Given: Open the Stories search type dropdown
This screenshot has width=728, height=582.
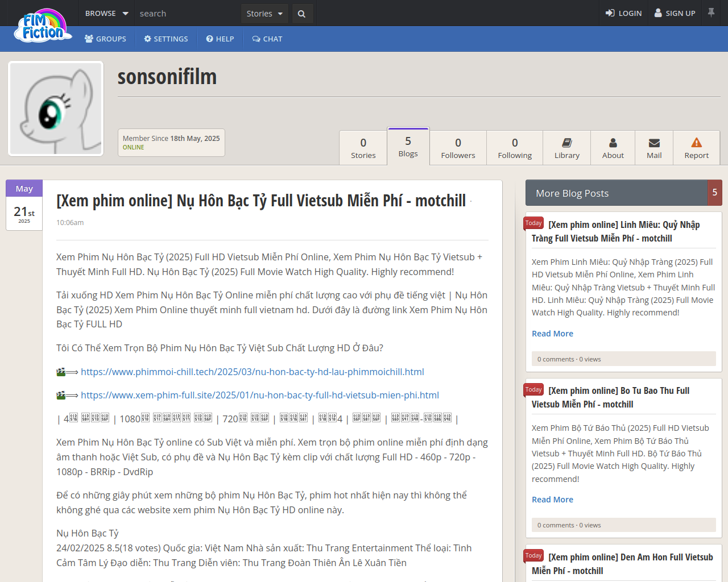Looking at the screenshot, I should point(264,14).
